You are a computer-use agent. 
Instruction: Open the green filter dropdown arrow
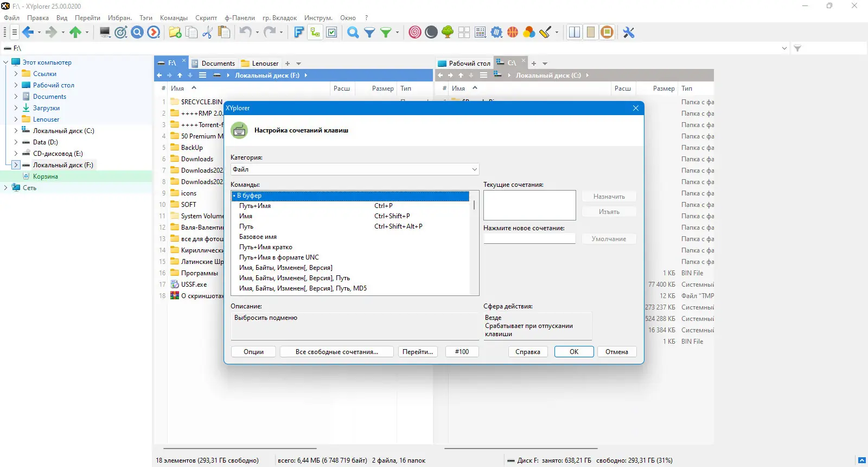click(397, 33)
